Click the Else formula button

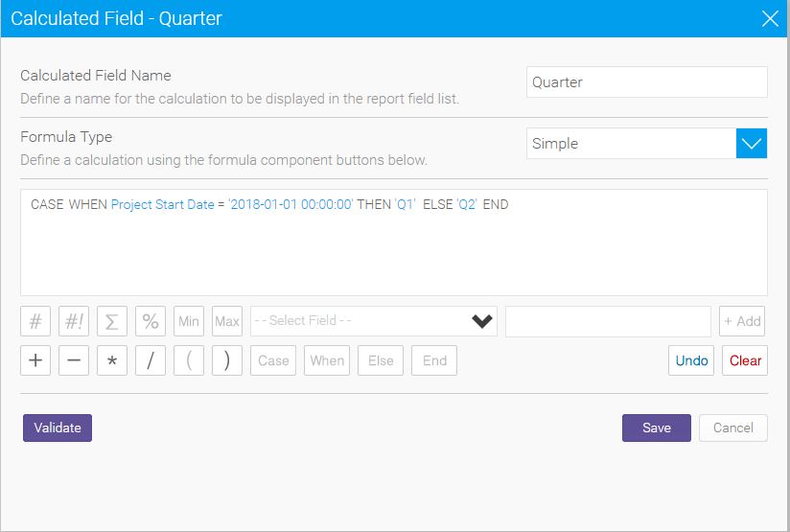click(381, 360)
